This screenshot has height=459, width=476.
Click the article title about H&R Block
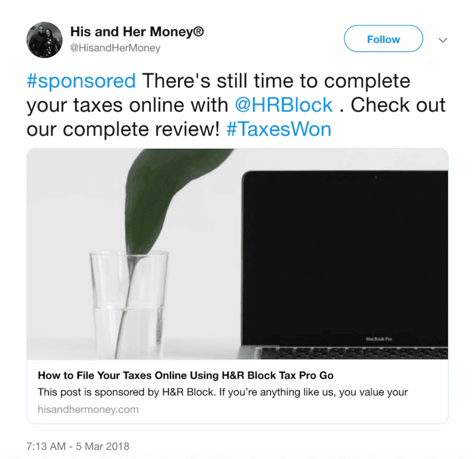pyautogui.click(x=185, y=375)
